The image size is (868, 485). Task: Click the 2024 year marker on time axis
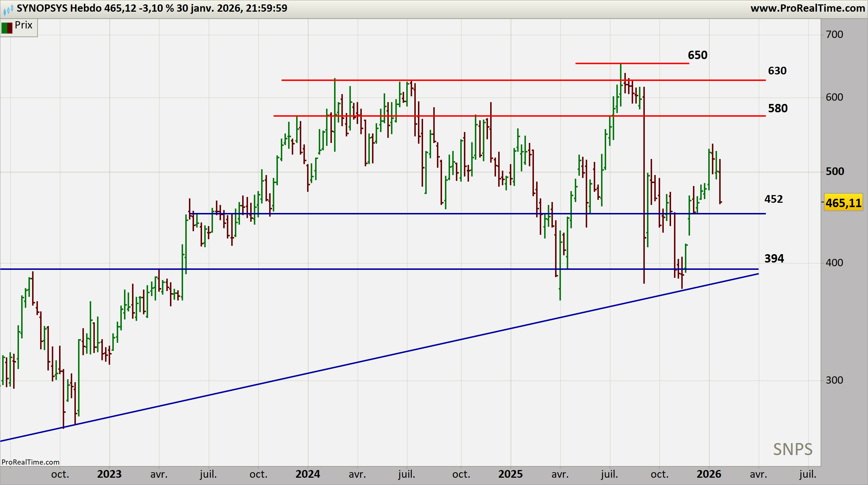click(307, 474)
